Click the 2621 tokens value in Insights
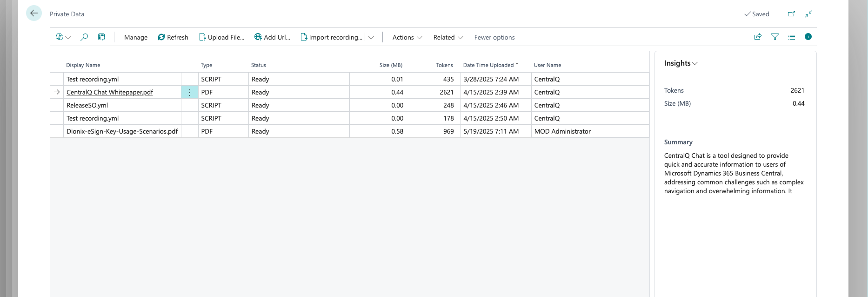Image resolution: width=868 pixels, height=297 pixels. pos(797,90)
